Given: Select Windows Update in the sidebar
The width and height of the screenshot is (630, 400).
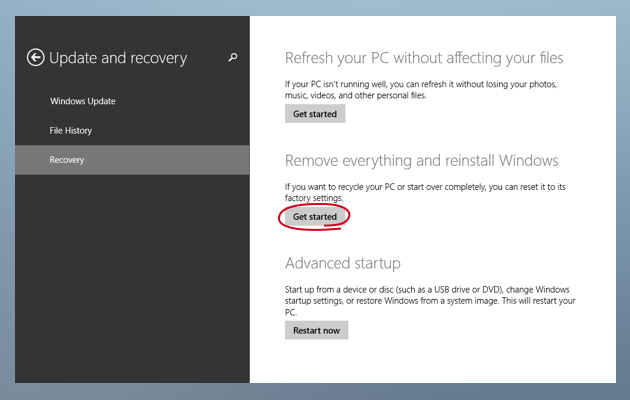Looking at the screenshot, I should pyautogui.click(x=83, y=101).
